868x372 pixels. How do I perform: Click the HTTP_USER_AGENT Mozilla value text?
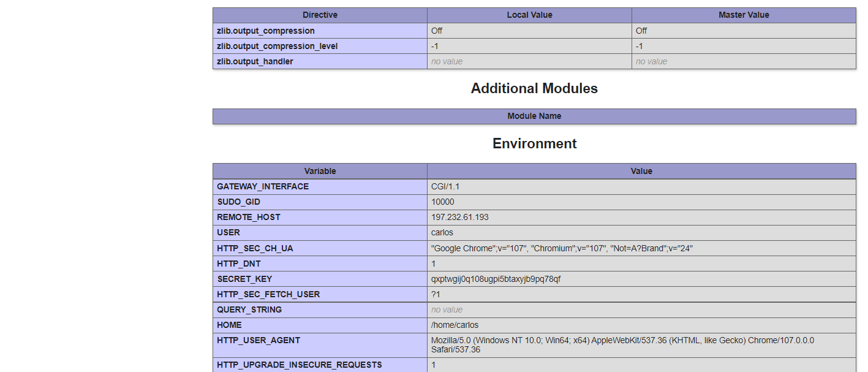click(x=622, y=344)
